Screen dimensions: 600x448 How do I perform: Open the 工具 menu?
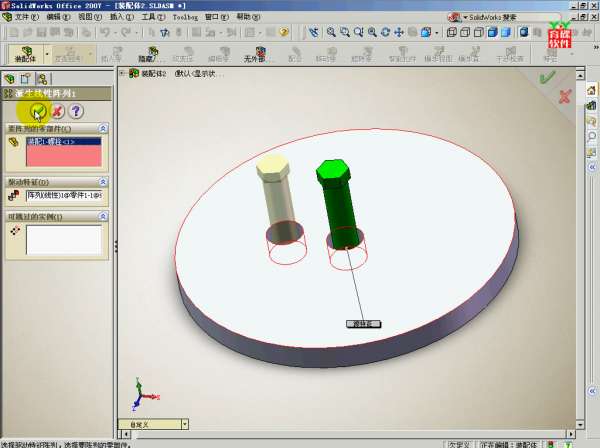[148, 17]
